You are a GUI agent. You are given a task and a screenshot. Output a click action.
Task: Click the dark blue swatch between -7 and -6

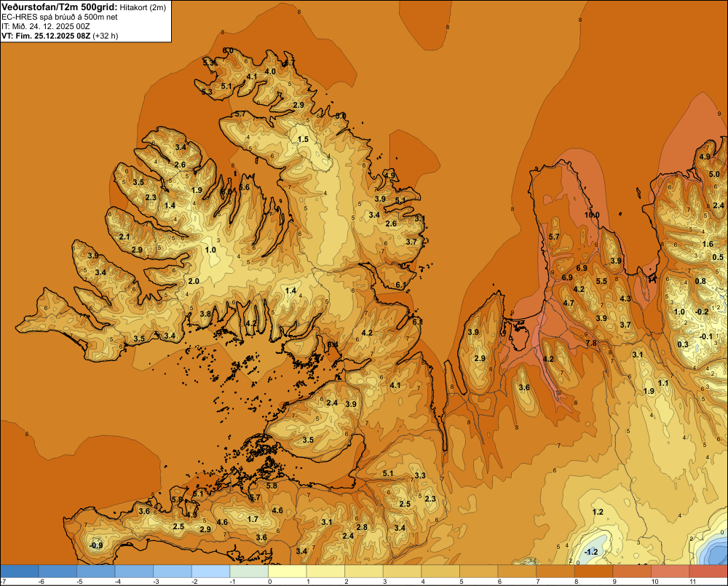point(20,571)
